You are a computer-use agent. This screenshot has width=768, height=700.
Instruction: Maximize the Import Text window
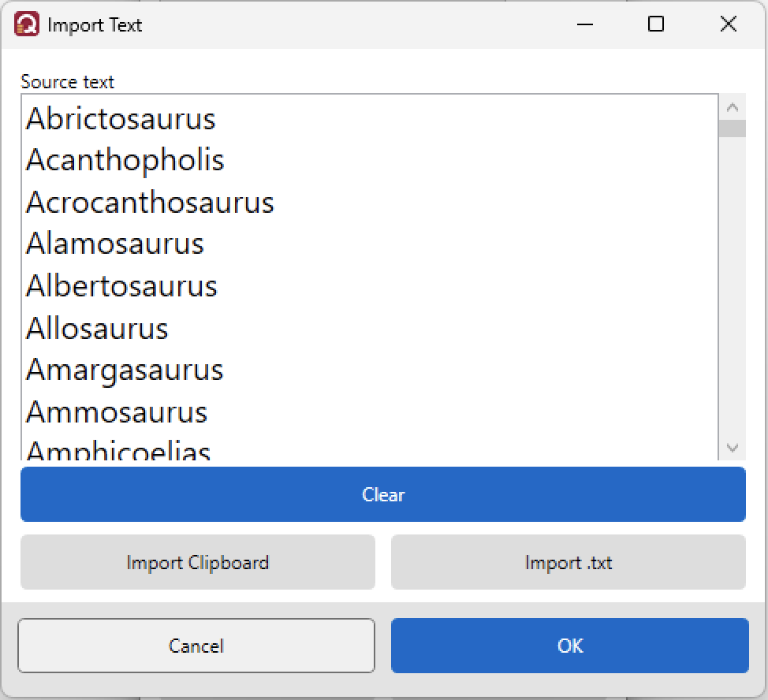pyautogui.click(x=656, y=24)
